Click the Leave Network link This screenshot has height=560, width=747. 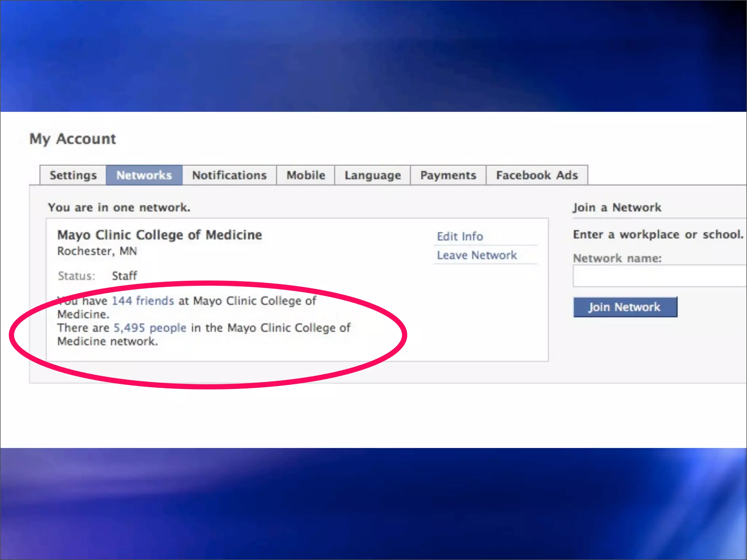(x=477, y=255)
